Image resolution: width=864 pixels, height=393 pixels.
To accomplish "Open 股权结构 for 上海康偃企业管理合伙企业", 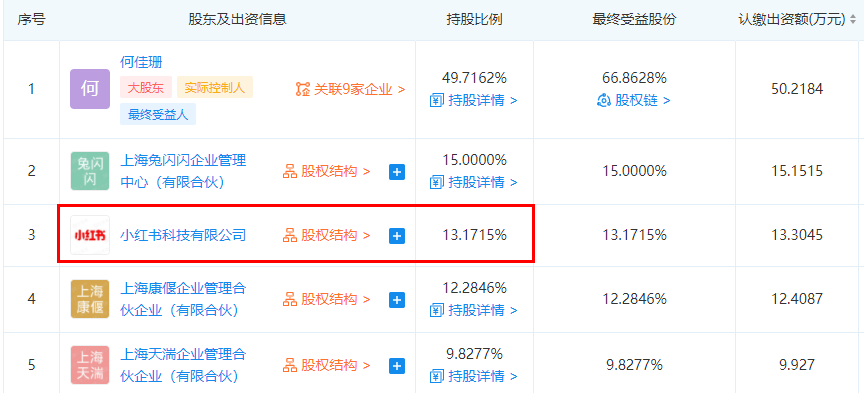I will pos(327,299).
